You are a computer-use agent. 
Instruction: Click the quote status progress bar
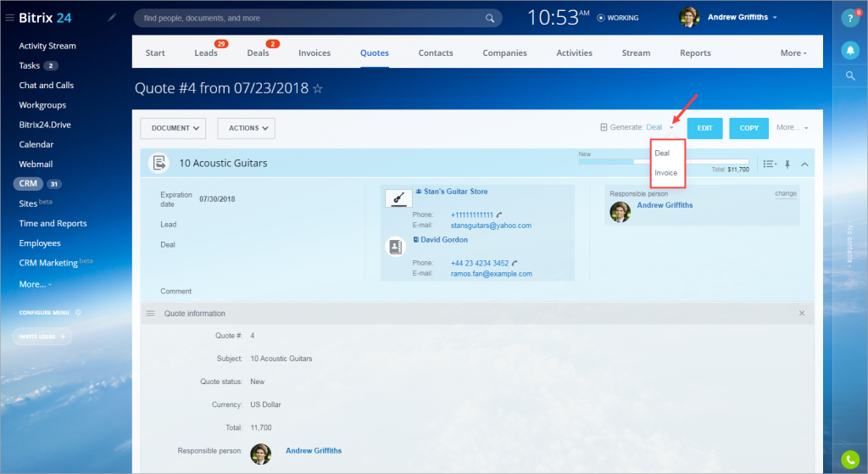(x=664, y=162)
